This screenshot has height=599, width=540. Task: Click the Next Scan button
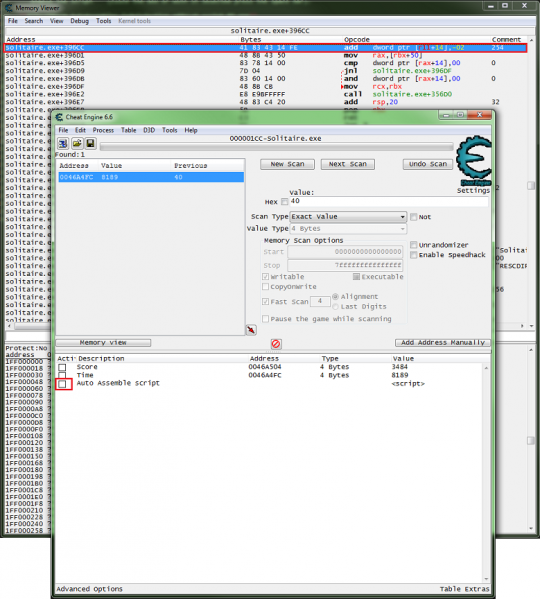348,164
